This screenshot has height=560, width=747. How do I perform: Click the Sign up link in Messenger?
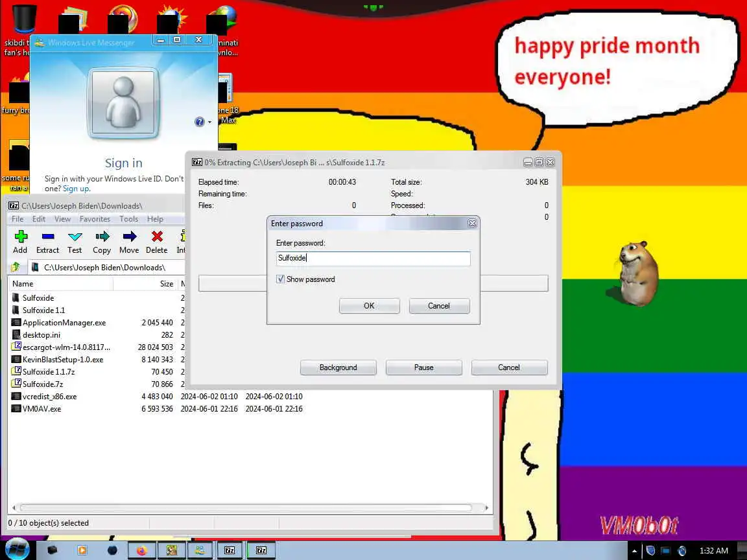click(x=77, y=189)
